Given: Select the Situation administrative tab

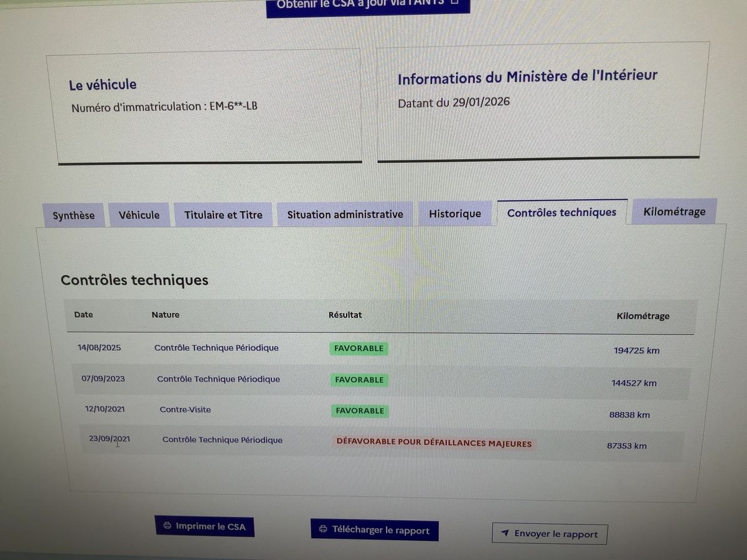Looking at the screenshot, I should [345, 214].
